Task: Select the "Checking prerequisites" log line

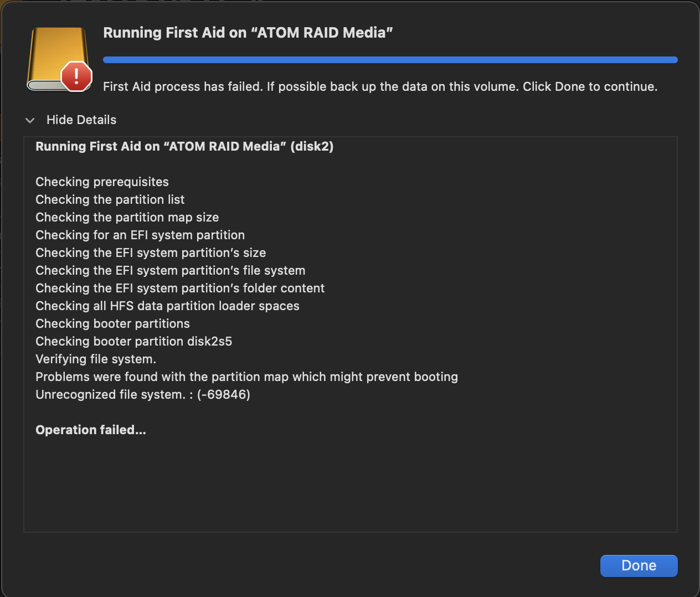Action: pyautogui.click(x=102, y=182)
